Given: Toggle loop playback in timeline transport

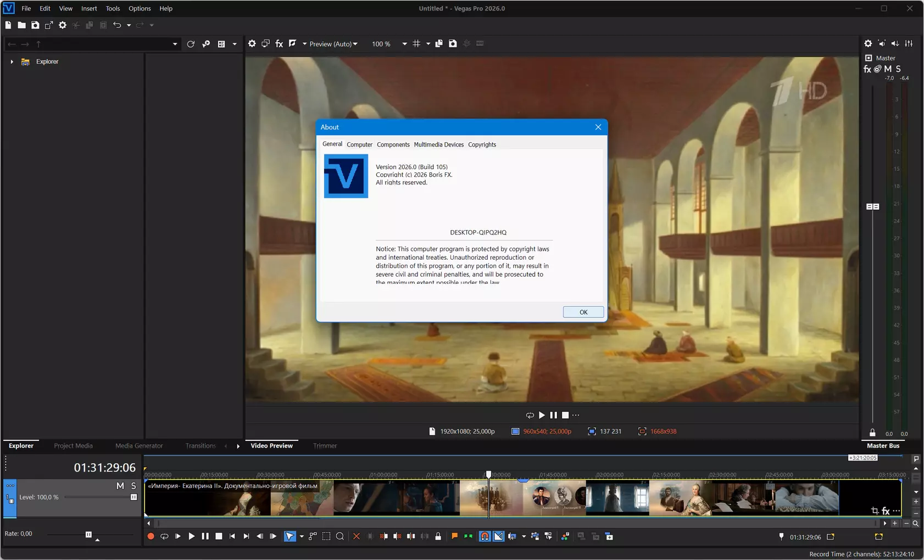Looking at the screenshot, I should coord(164,536).
